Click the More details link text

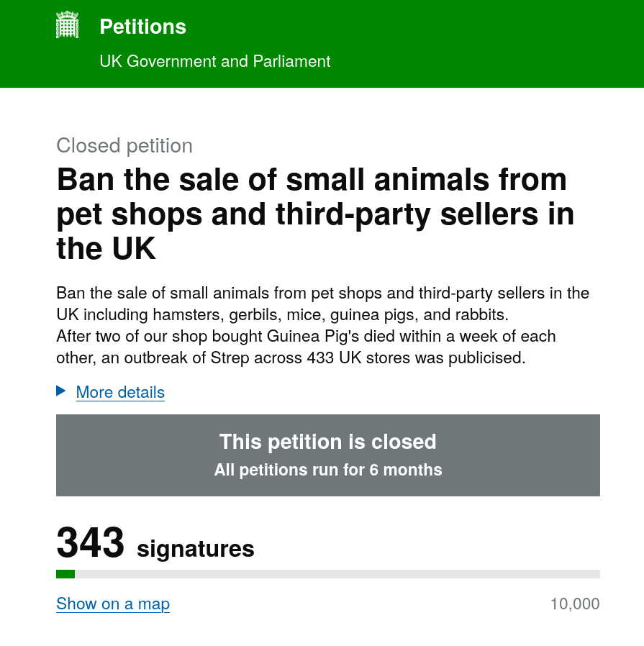(120, 392)
